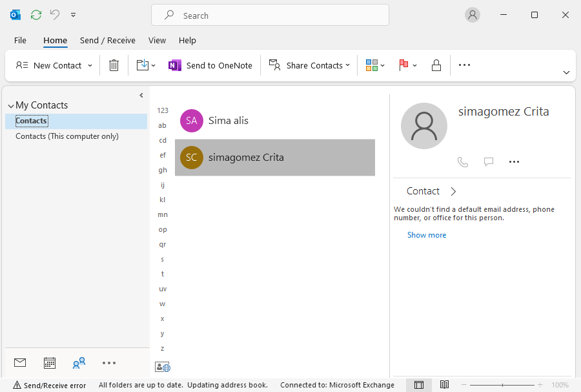Expand the ribbon display options chevron
Image resolution: width=581 pixels, height=392 pixels.
(x=566, y=72)
